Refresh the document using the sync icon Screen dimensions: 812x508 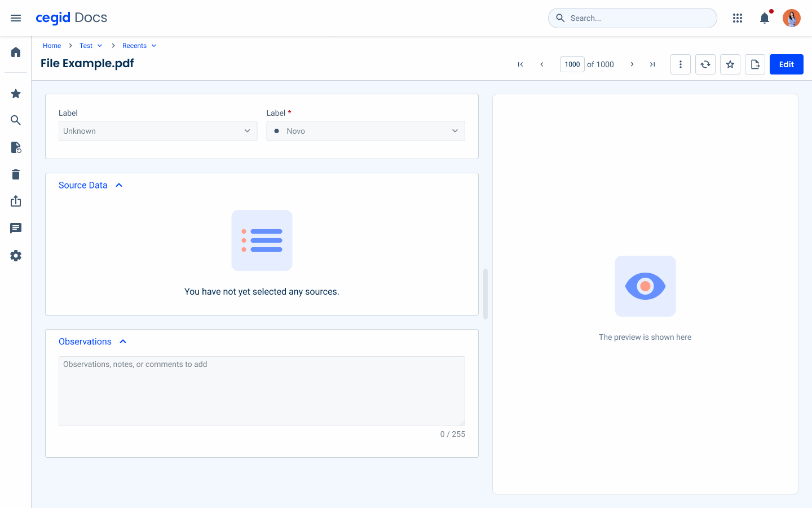click(705, 64)
